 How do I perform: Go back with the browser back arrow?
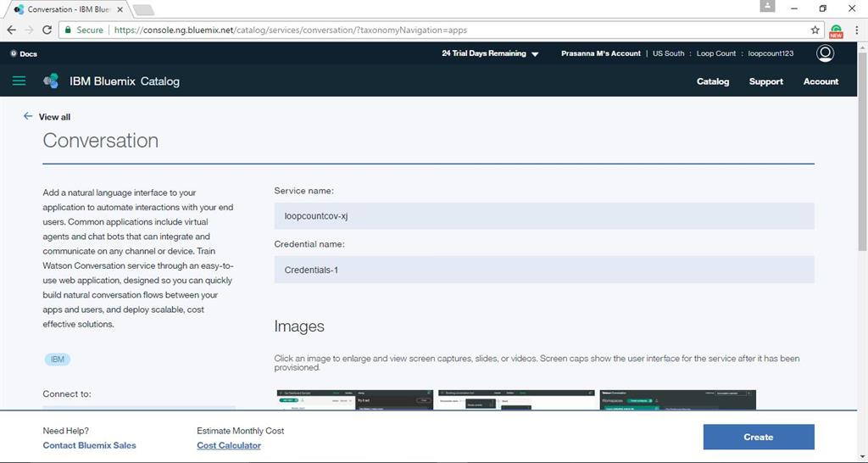click(x=11, y=30)
